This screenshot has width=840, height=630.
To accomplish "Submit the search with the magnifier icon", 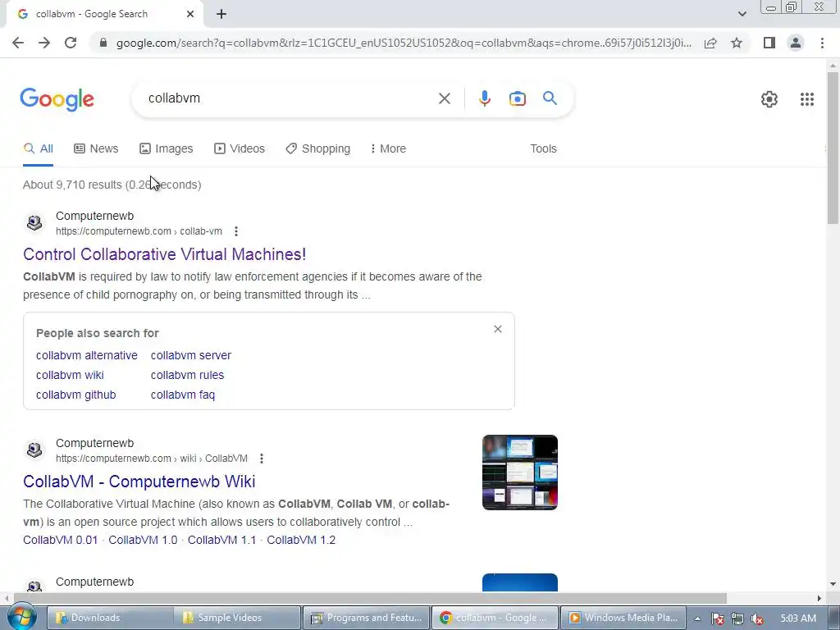I will click(550, 98).
